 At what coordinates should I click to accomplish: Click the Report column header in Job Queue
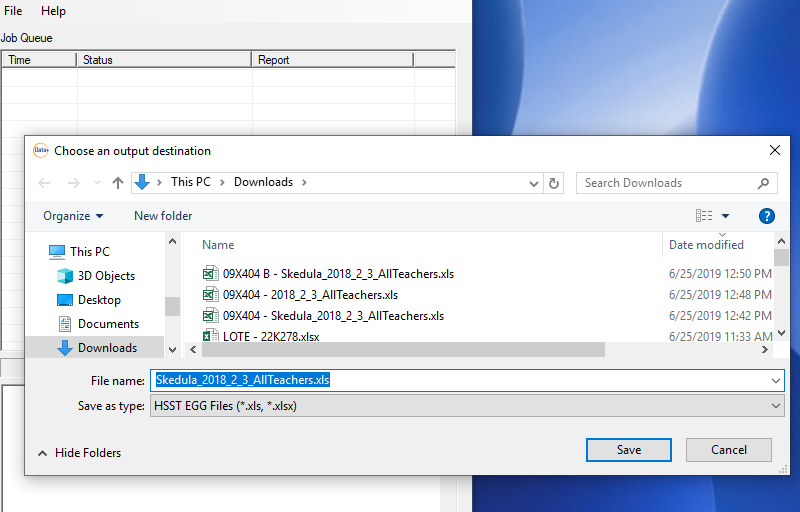point(332,60)
